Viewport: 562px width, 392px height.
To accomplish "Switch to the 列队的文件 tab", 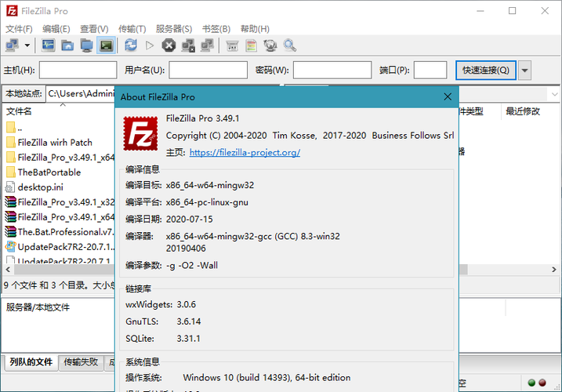I will [31, 362].
